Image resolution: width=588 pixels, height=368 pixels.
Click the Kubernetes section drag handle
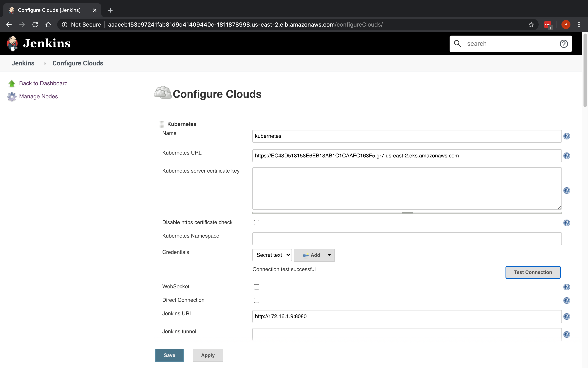tap(162, 124)
